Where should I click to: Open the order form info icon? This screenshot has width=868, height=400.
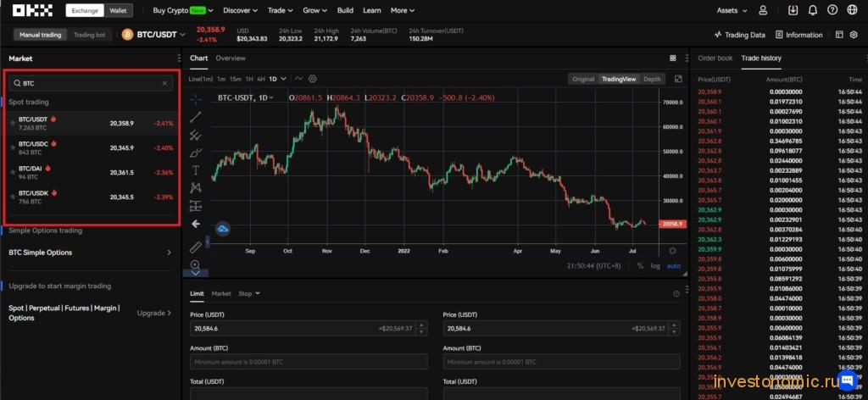(676, 294)
